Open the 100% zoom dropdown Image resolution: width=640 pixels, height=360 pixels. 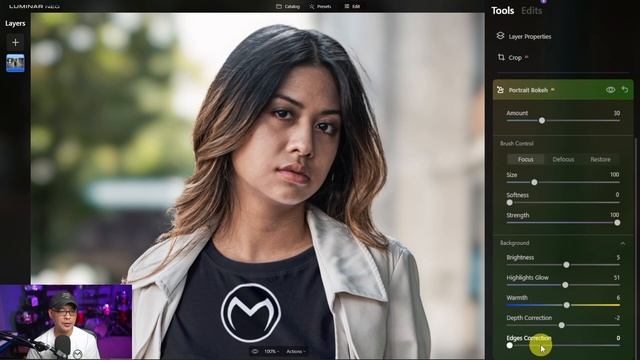[271, 351]
